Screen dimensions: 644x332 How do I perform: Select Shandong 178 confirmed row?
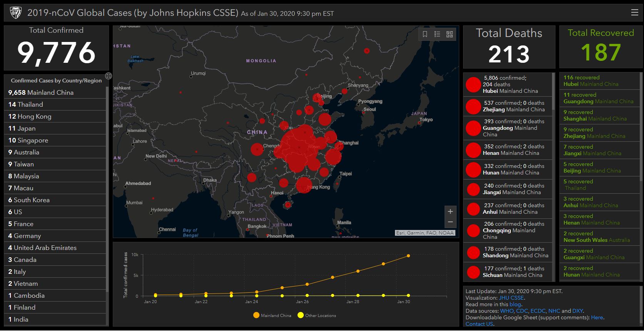[x=508, y=252]
